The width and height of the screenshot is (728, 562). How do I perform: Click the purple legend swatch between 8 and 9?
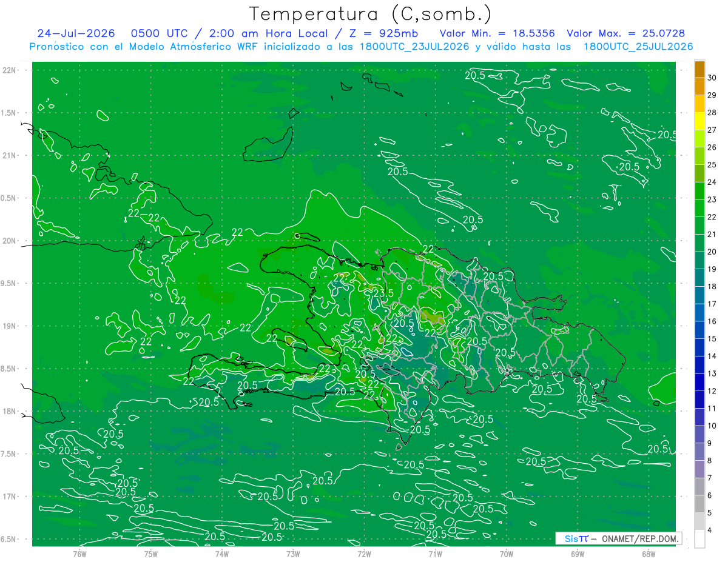tap(699, 452)
